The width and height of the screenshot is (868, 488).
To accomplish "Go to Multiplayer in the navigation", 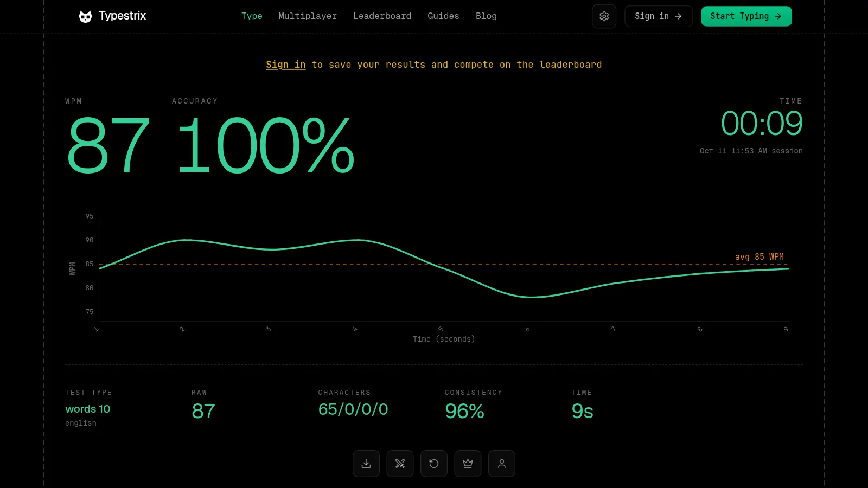I will [308, 16].
